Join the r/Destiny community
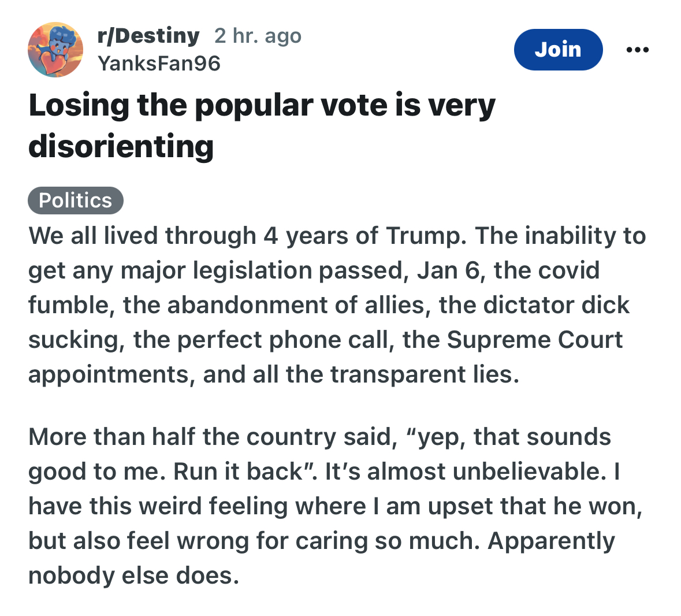The height and width of the screenshot is (616, 681). coord(558,50)
